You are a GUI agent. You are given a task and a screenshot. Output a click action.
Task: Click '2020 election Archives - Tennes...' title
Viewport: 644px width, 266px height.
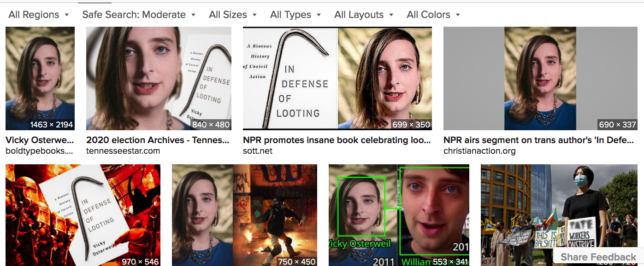coord(158,140)
